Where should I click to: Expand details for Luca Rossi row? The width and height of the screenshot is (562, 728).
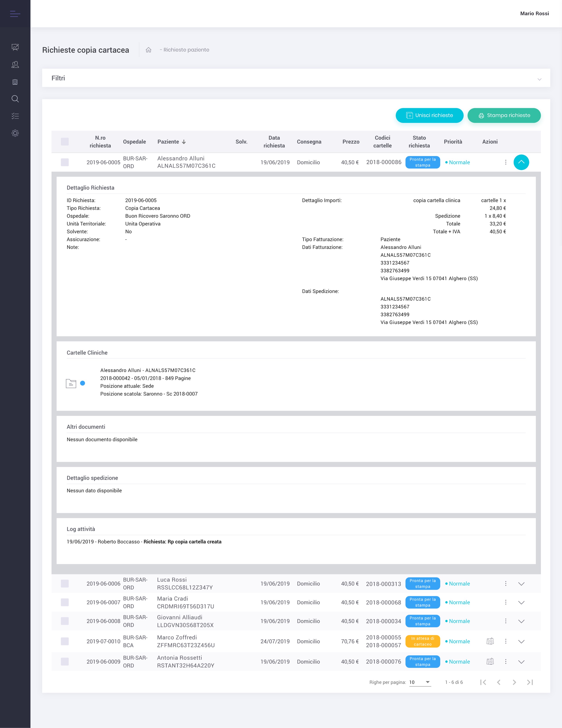(521, 584)
